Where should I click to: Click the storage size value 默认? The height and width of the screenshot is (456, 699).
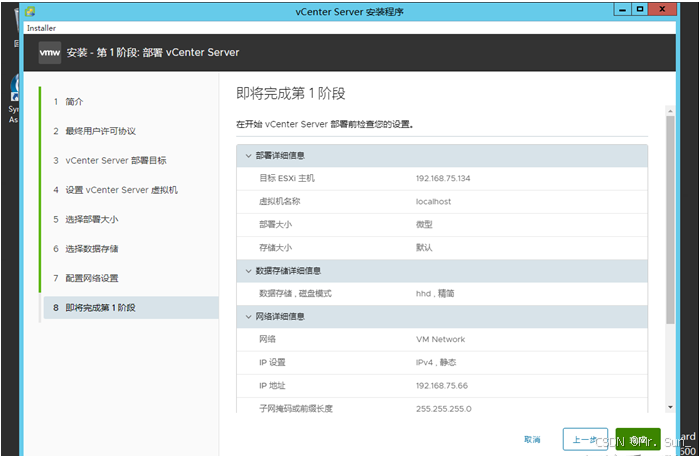(x=424, y=247)
